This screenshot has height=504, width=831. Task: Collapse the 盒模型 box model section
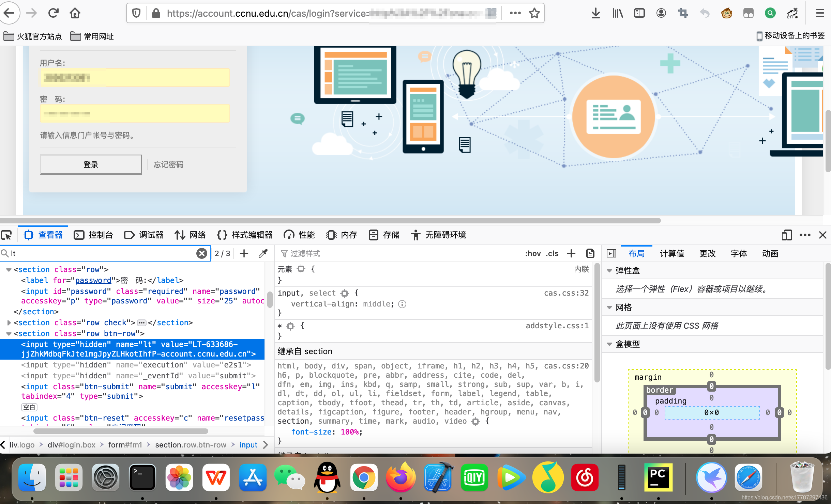pos(609,344)
